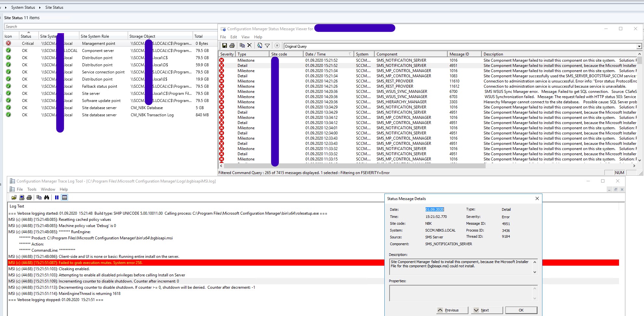Click the red error icon on SMS_WSUS_SYNC_MANAGER row
The width and height of the screenshot is (644, 316).
[222, 91]
